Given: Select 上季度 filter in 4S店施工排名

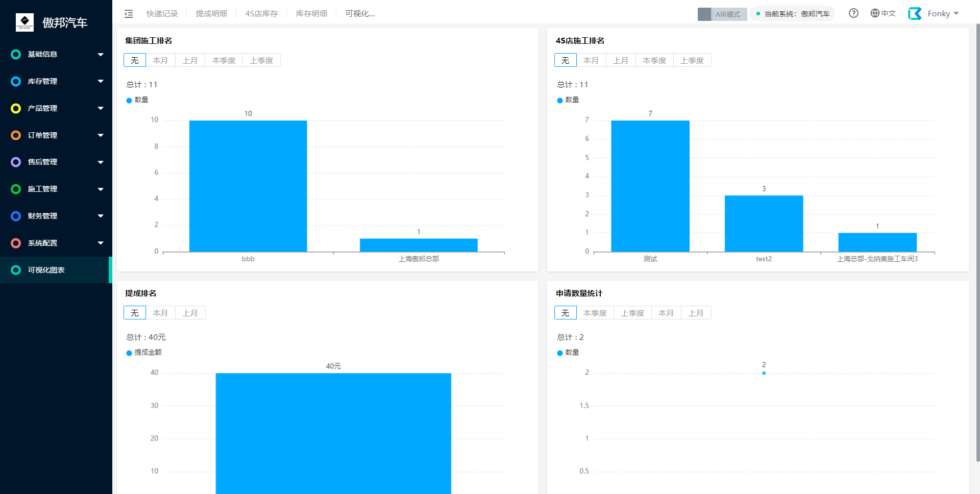Looking at the screenshot, I should tap(693, 60).
